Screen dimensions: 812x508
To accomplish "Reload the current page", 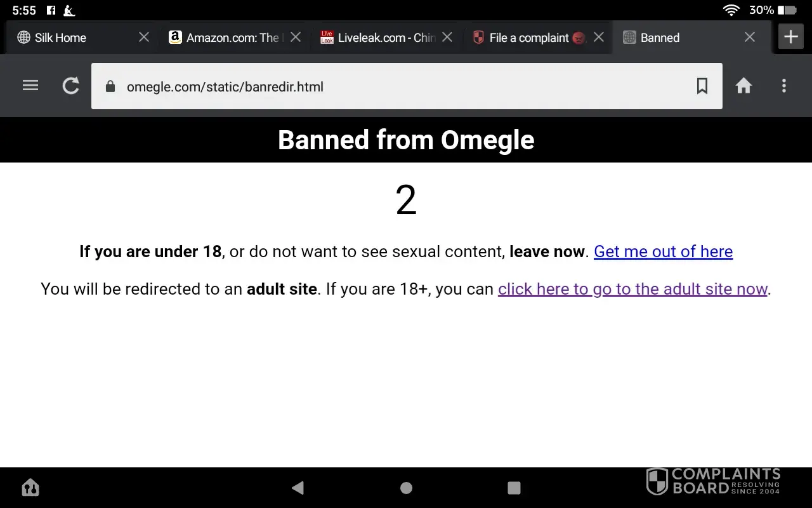I will (x=71, y=86).
